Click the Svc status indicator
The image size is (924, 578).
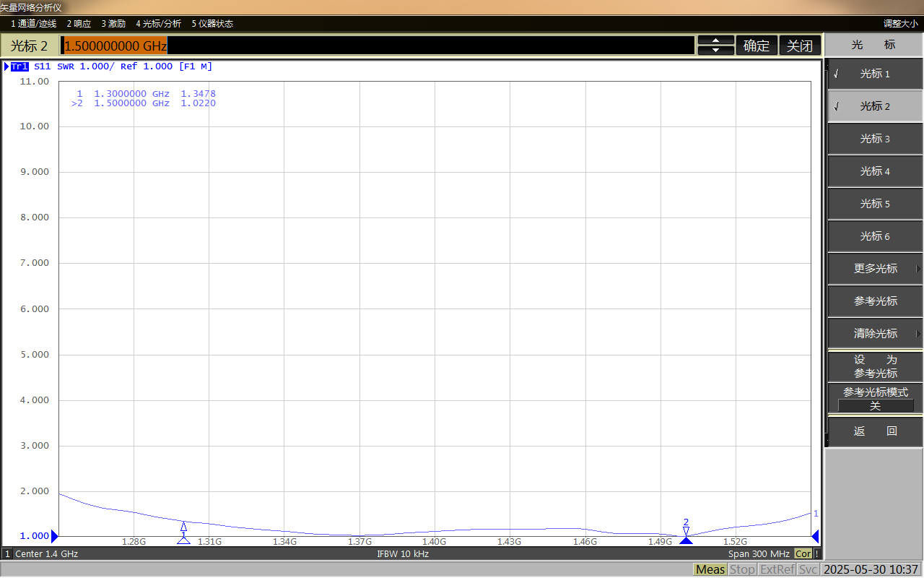coord(808,569)
